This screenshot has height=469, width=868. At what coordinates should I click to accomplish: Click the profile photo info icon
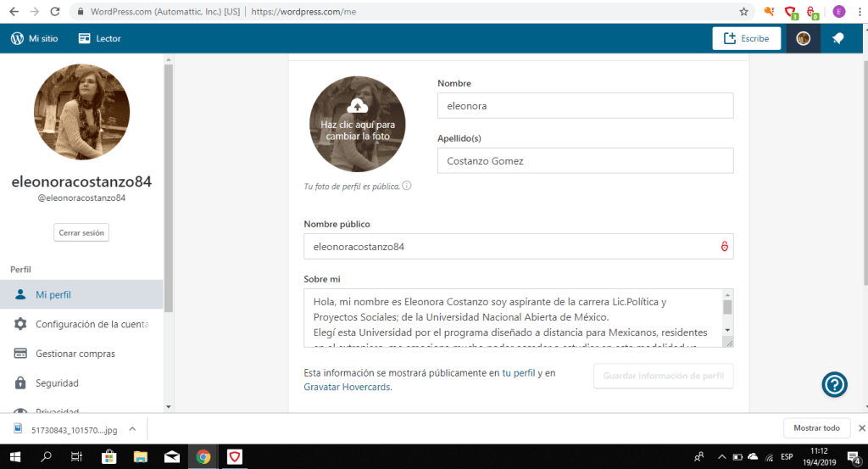tap(407, 186)
